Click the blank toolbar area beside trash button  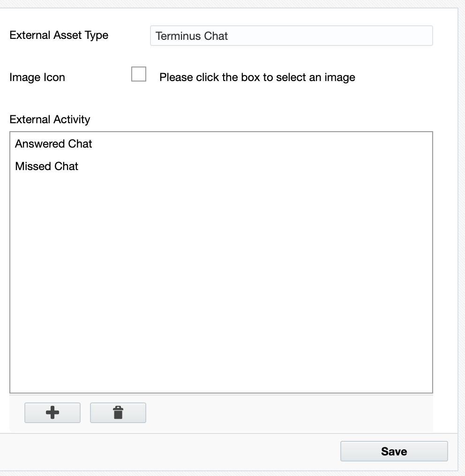tap(289, 413)
